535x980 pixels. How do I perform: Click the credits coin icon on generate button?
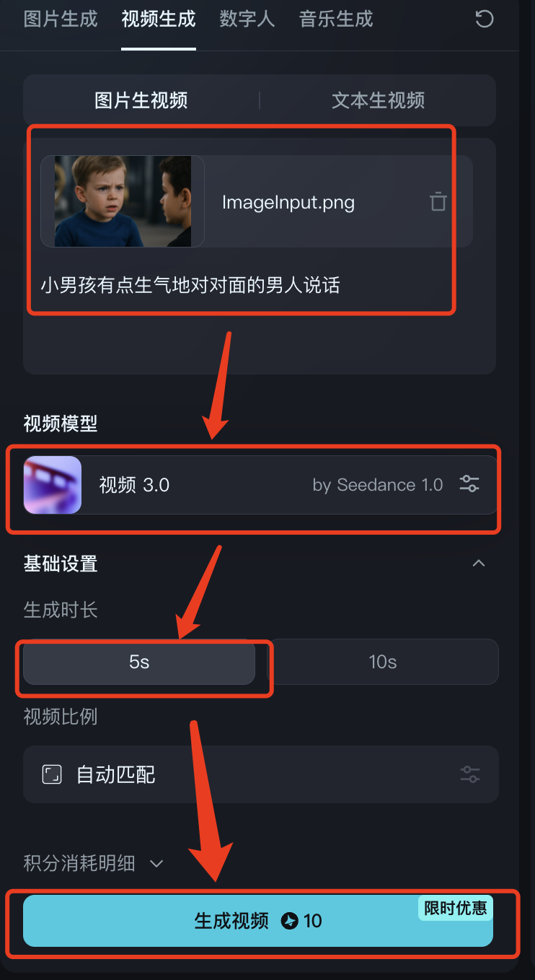(290, 921)
